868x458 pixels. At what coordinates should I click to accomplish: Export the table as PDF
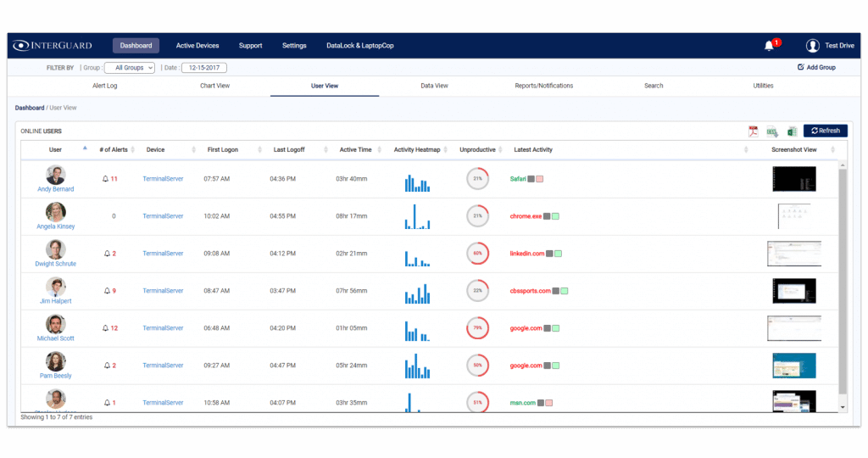[x=753, y=131]
